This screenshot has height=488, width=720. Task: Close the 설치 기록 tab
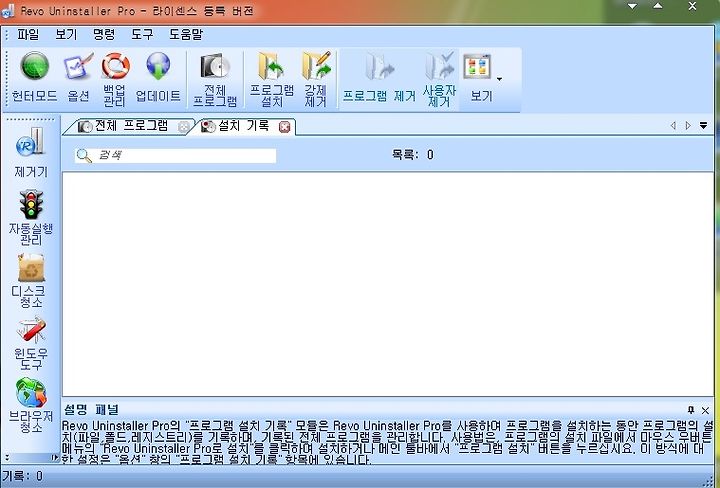tap(285, 127)
